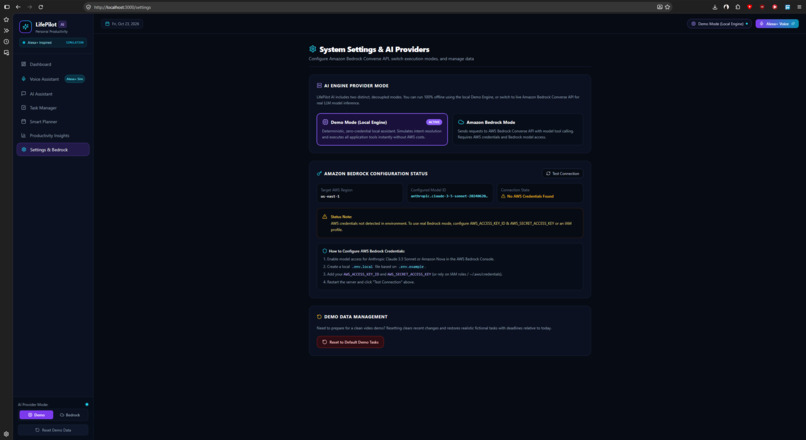The width and height of the screenshot is (806, 440).
Task: Click the Test Connection button
Action: click(x=562, y=174)
